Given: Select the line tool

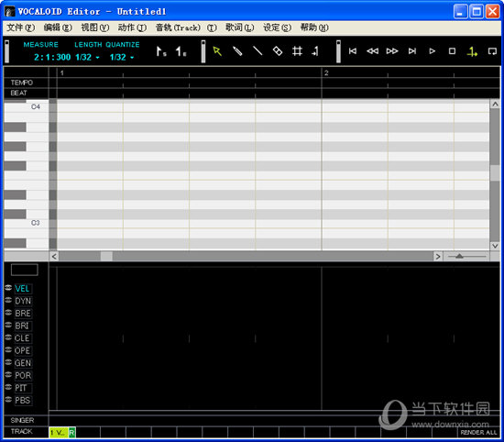Looking at the screenshot, I should tap(257, 51).
